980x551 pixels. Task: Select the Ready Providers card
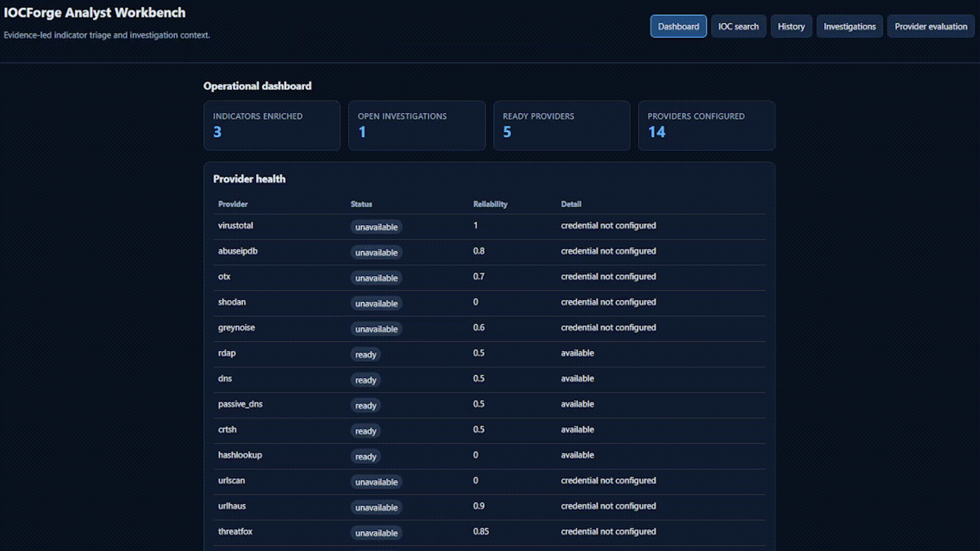click(x=562, y=126)
